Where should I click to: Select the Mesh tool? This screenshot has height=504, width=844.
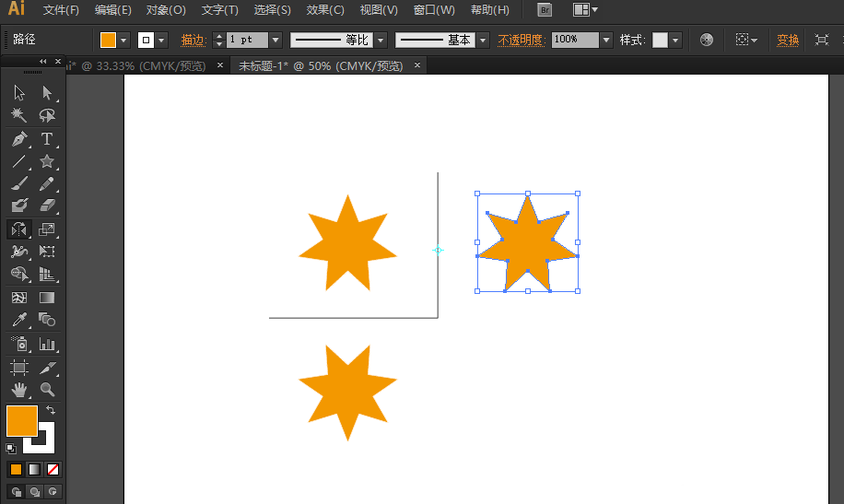coord(19,298)
